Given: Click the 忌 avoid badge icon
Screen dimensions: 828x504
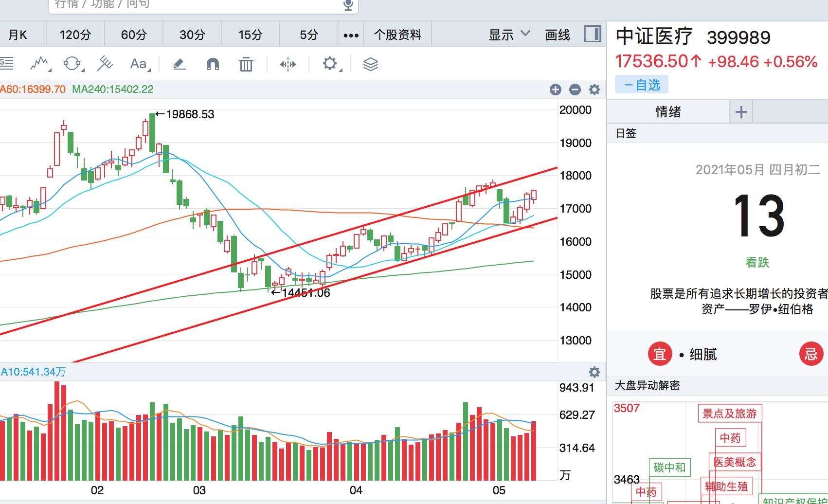Looking at the screenshot, I should point(811,354).
